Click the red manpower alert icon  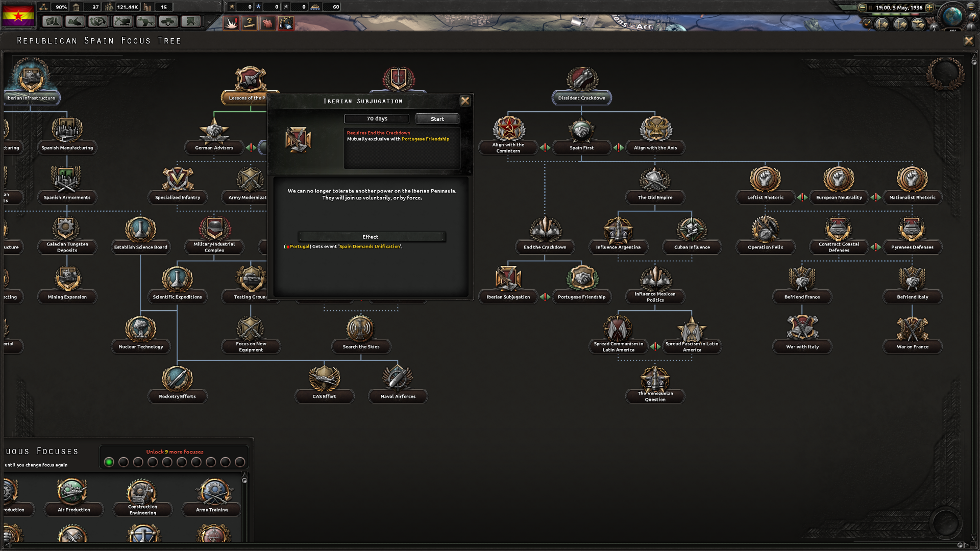268,23
